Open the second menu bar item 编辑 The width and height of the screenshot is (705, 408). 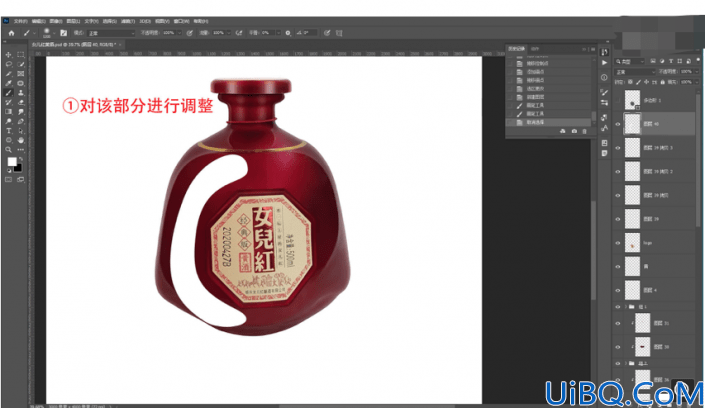38,21
